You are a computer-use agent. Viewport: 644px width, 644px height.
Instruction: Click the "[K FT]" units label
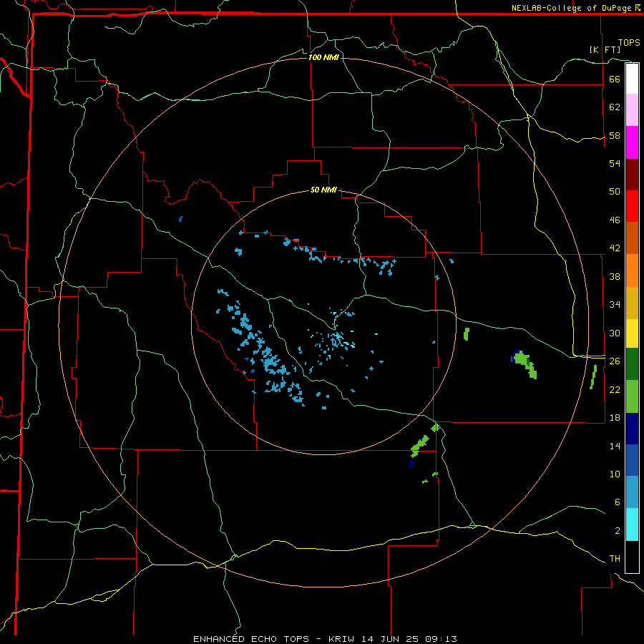tap(605, 49)
